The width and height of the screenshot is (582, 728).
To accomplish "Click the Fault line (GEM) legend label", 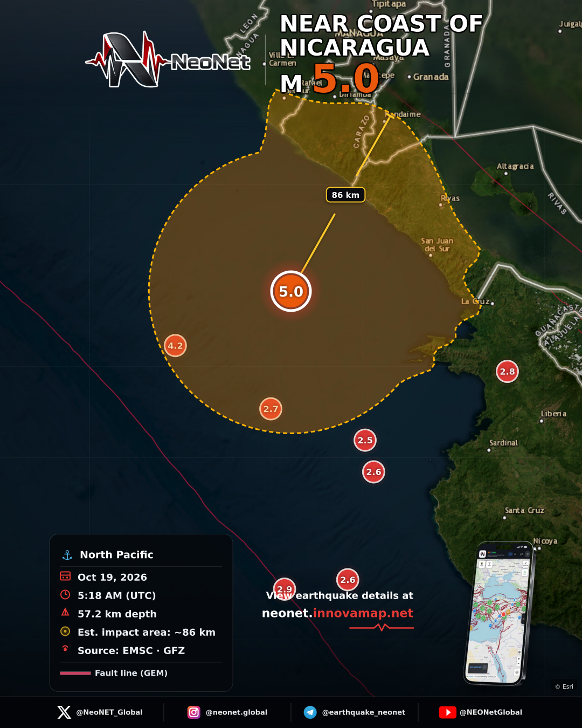I will click(x=131, y=673).
